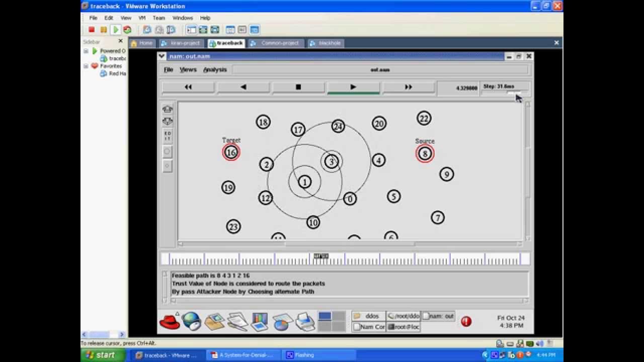Click the Nam Console taskbar button
The height and width of the screenshot is (362, 644).
pyautogui.click(x=369, y=327)
